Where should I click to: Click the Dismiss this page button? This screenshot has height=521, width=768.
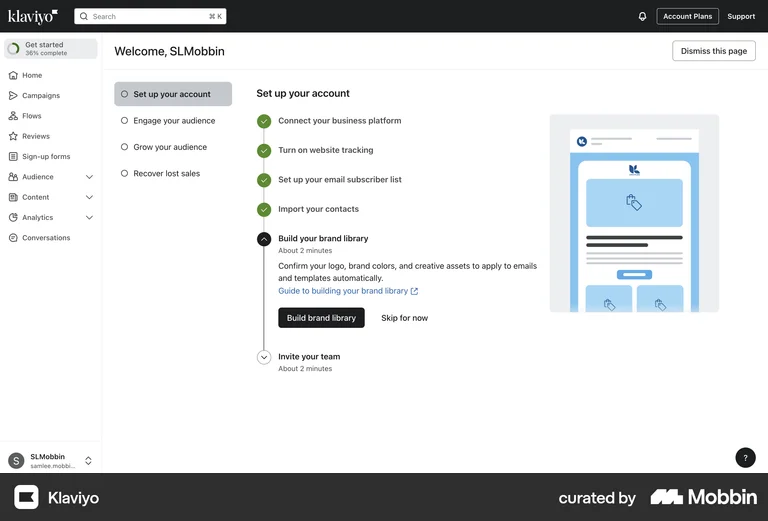pyautogui.click(x=714, y=51)
